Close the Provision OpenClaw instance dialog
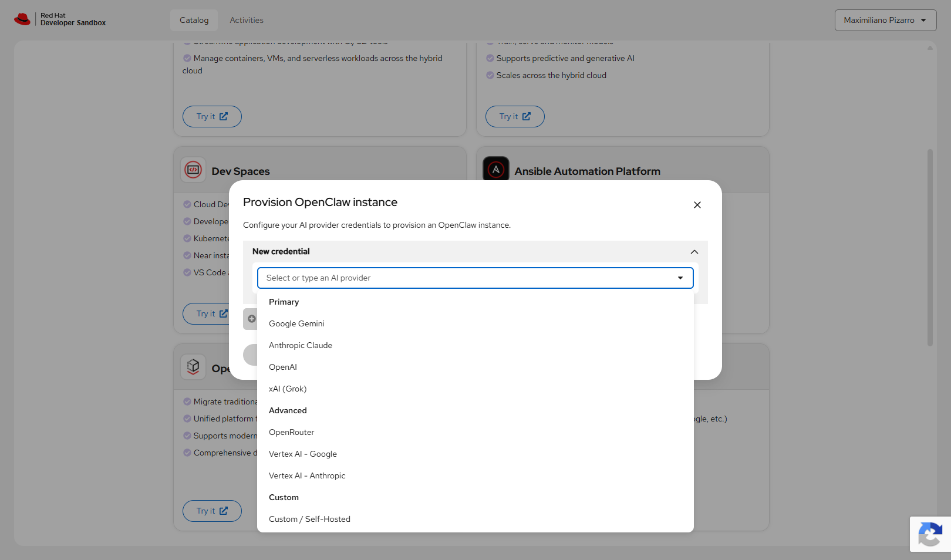 pos(697,205)
